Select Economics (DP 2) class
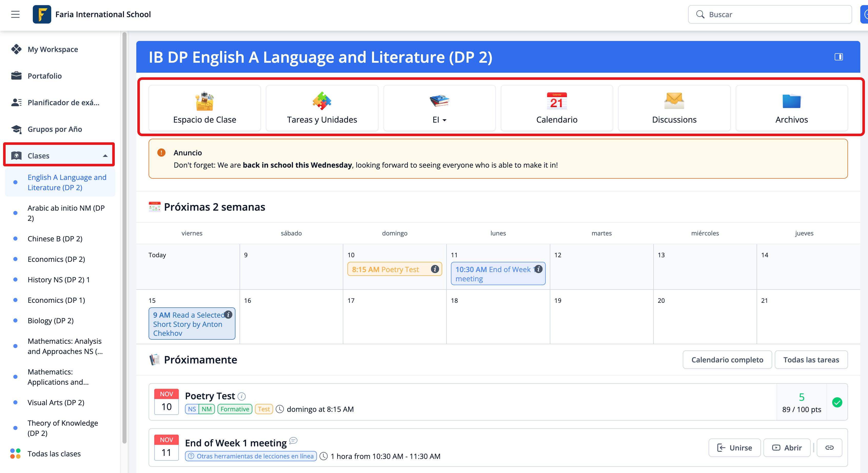This screenshot has width=868, height=473. click(x=56, y=259)
